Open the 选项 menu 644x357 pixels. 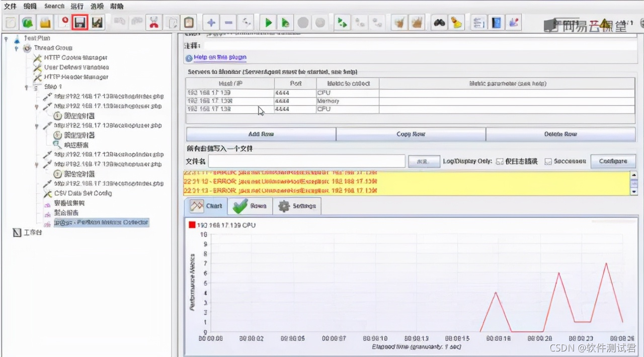(97, 6)
